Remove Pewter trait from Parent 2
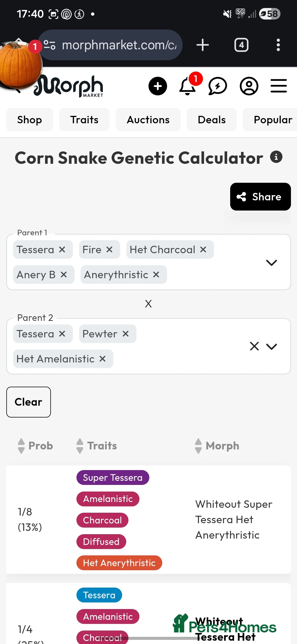This screenshot has height=644, width=297. [126, 334]
